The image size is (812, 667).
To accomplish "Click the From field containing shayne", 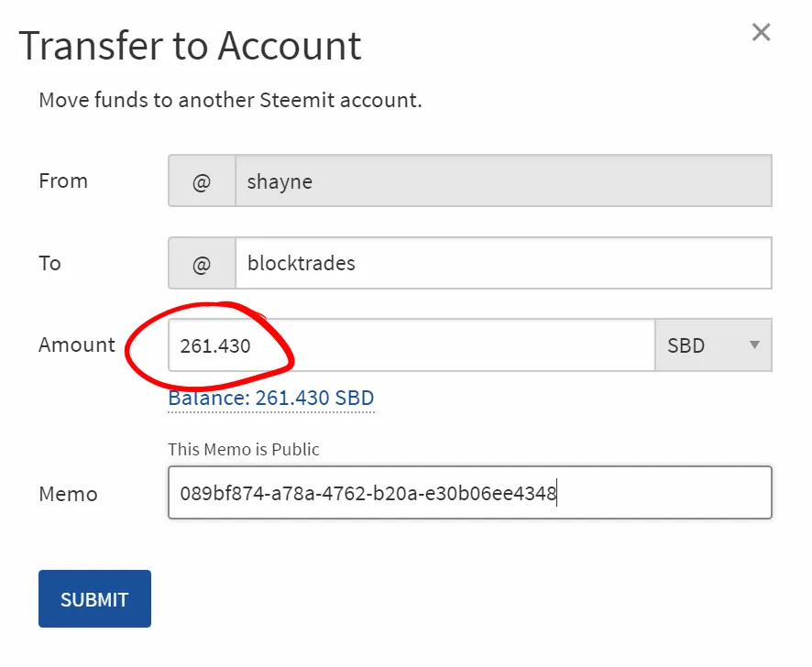I will [x=502, y=181].
